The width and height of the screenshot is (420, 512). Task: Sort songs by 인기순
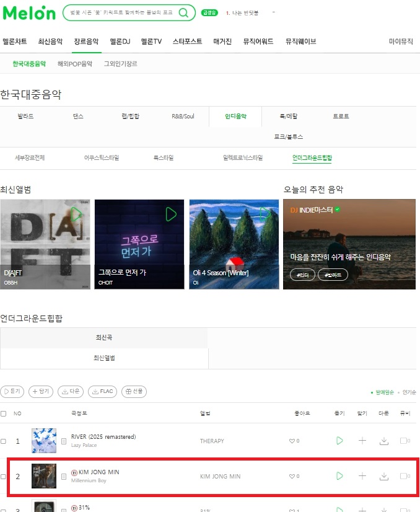coord(409,392)
